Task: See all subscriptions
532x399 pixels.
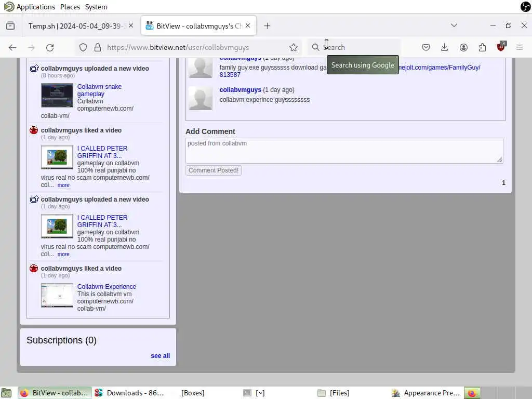Action: point(160,356)
